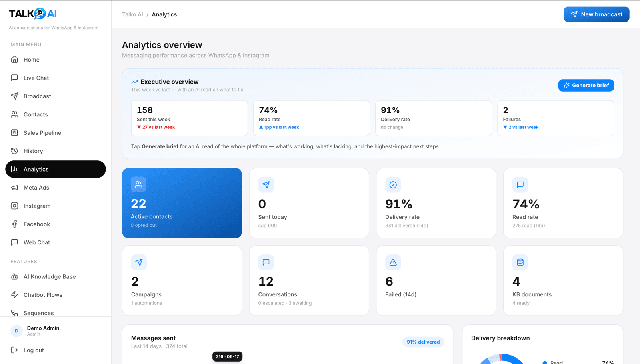
Task: Select AI Knowledge Base feature
Action: coord(56,277)
